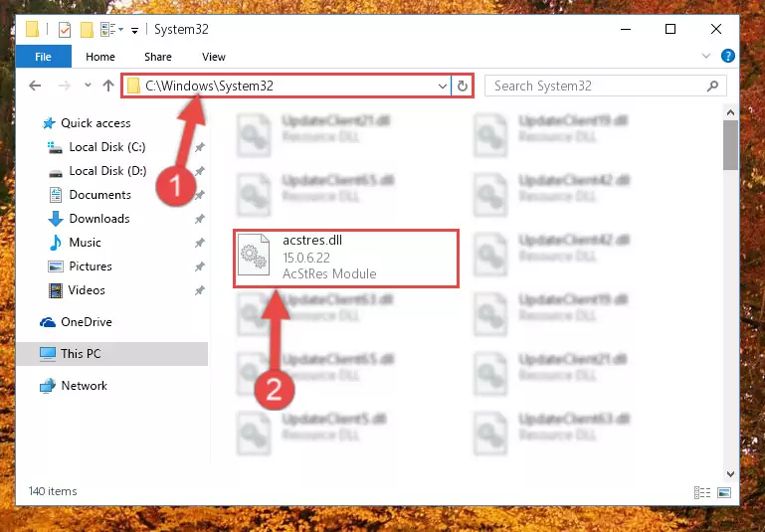Go up one folder level

coord(108,86)
